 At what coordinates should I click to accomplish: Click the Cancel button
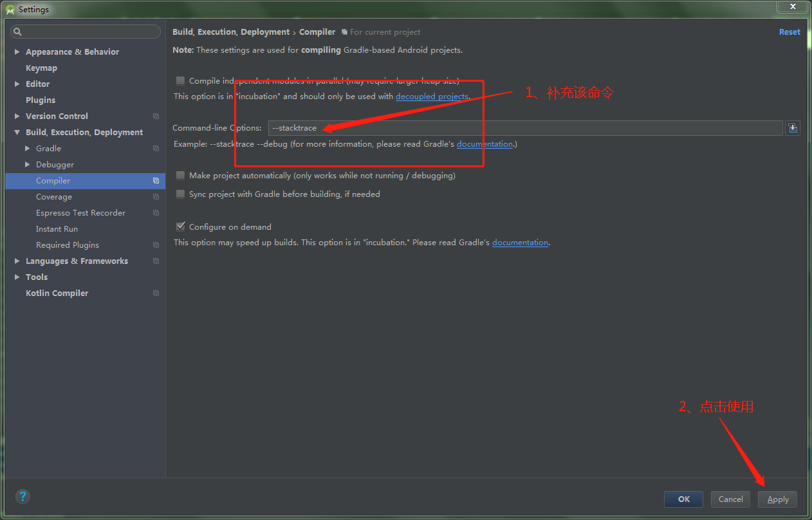(730, 499)
